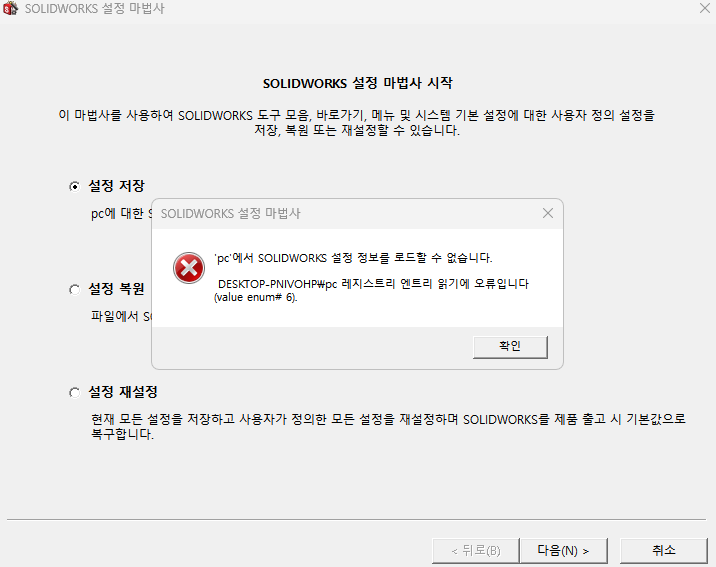Click the SOLIDWORKS logo in the title bar
Viewport: 716px width, 567px height.
click(9, 8)
